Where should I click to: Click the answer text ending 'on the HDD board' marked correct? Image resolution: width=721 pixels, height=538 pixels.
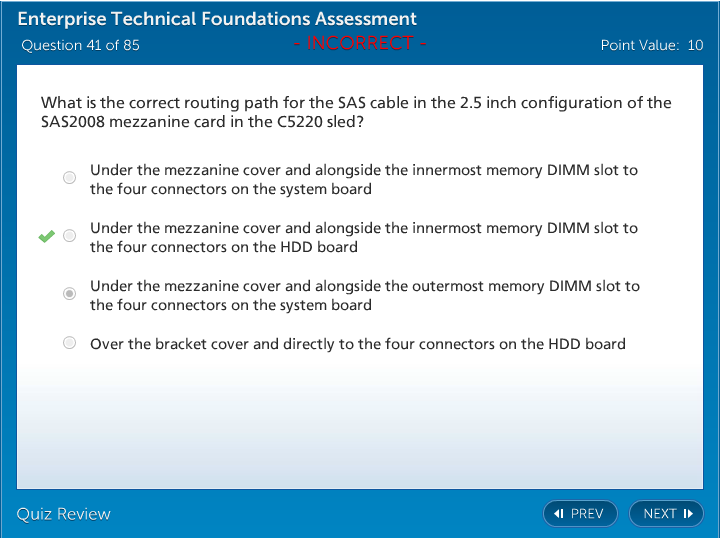[363, 237]
